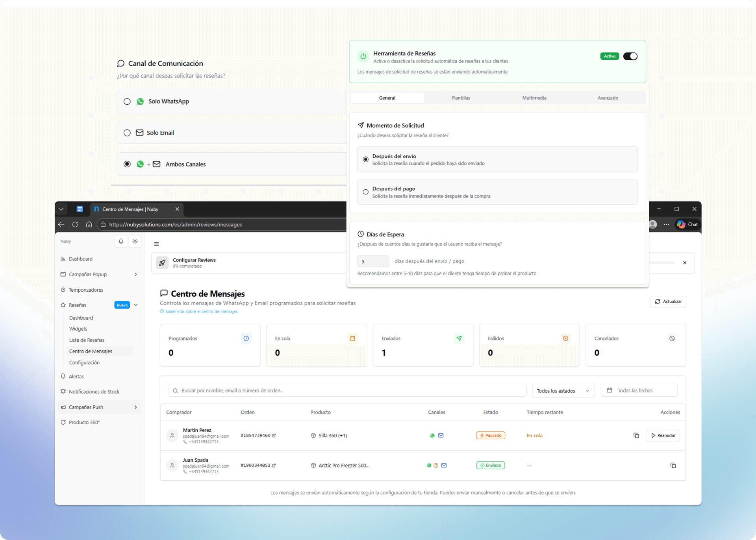Screen dimensions: 756x540
Task: Click the Configurar Reviews progress bar
Action: click(661, 263)
